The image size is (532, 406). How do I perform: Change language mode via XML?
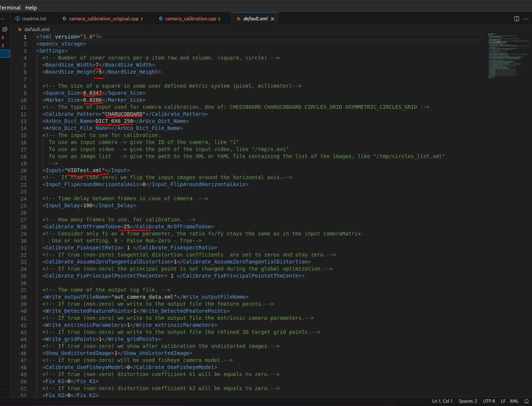(x=514, y=401)
